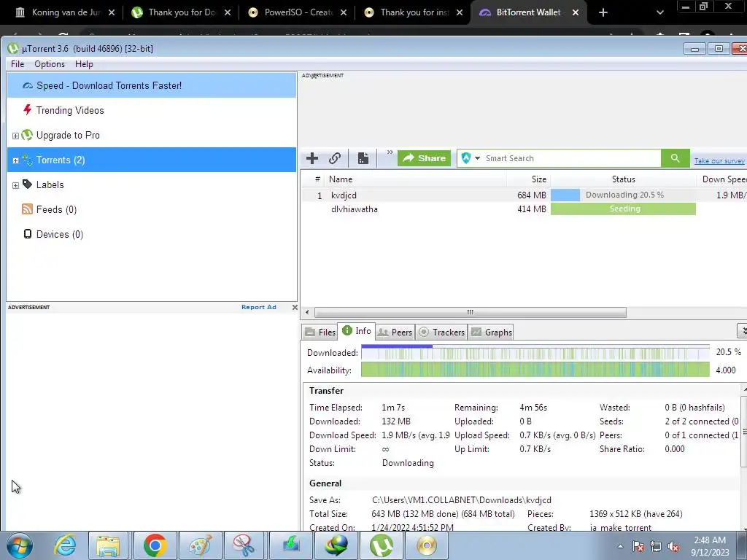Open Google Chrome from taskbar
The width and height of the screenshot is (747, 560).
coord(155,545)
